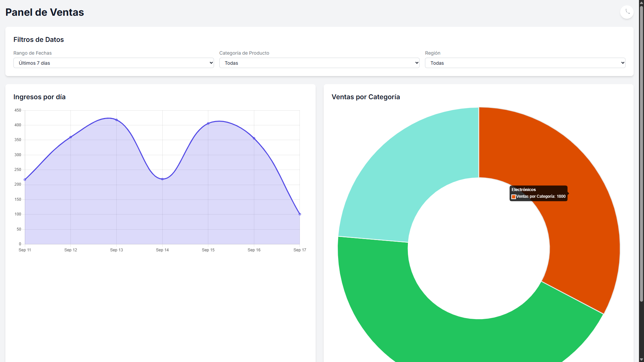Select the Sep 14 data point on line chart
644x362 pixels.
pos(162,179)
